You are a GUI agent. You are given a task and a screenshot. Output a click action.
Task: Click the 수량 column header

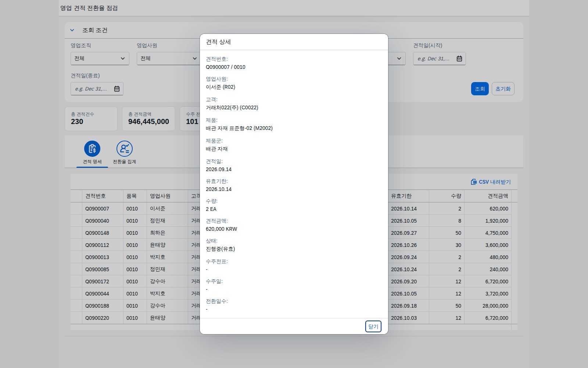pos(447,196)
